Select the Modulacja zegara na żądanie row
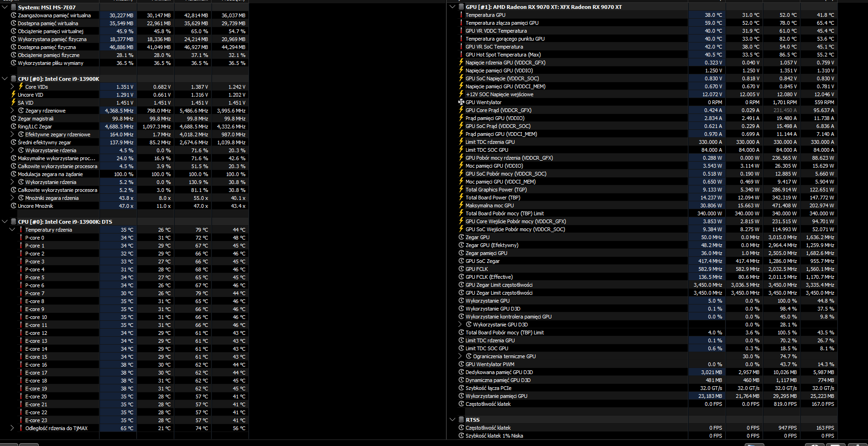 coord(125,174)
